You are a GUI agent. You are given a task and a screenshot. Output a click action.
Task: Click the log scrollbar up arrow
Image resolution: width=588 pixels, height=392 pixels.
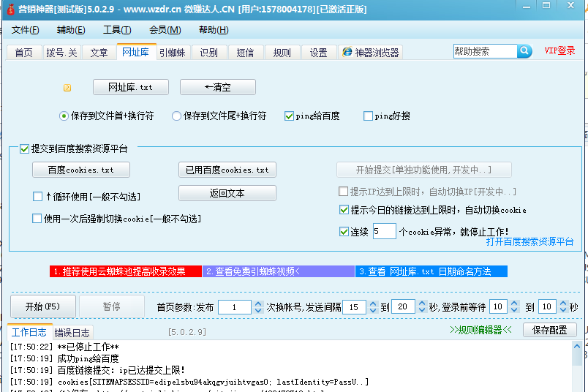point(577,346)
